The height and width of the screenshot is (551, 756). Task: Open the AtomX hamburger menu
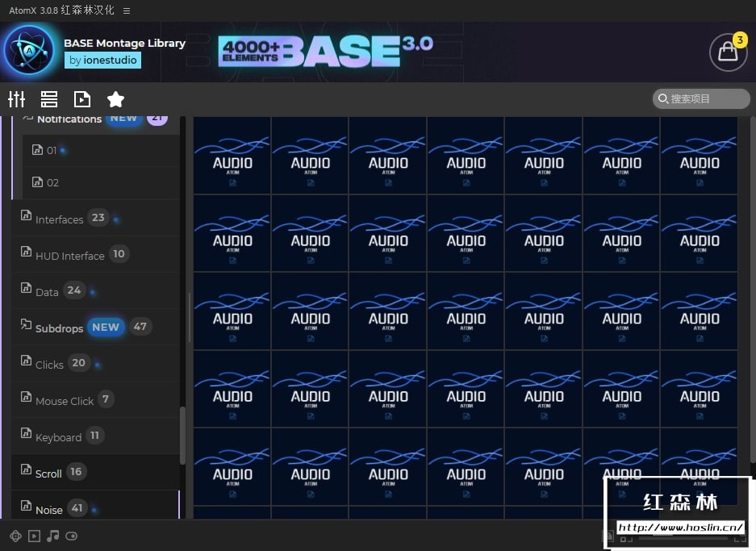click(x=127, y=10)
